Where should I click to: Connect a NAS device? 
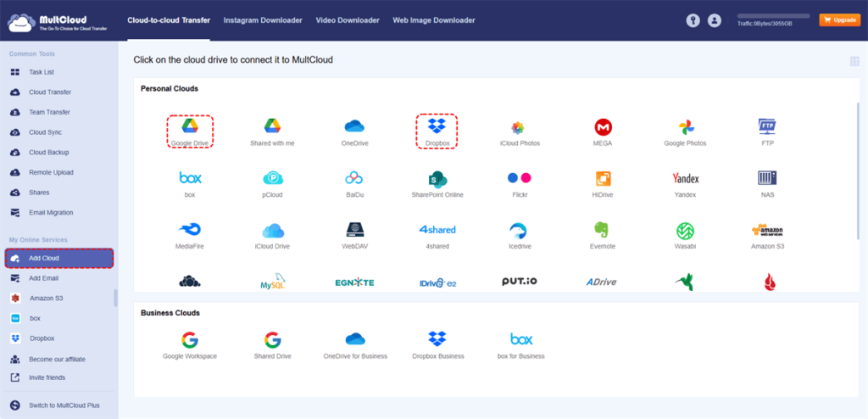[767, 184]
